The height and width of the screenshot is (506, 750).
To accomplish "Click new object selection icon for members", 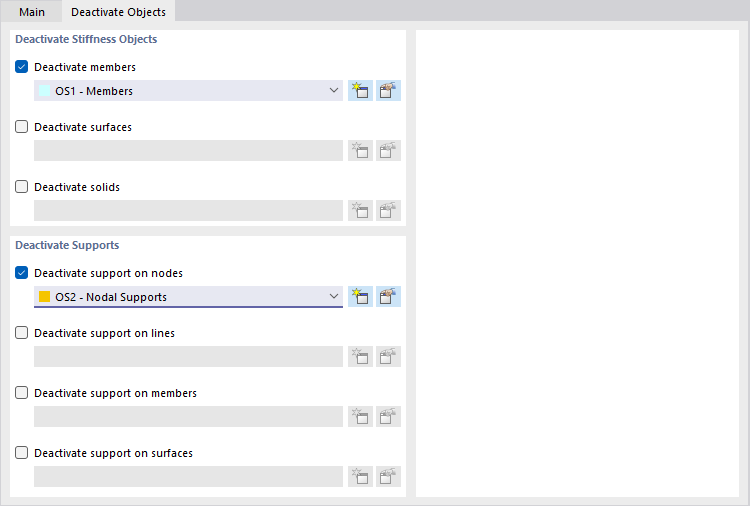I will coord(360,91).
